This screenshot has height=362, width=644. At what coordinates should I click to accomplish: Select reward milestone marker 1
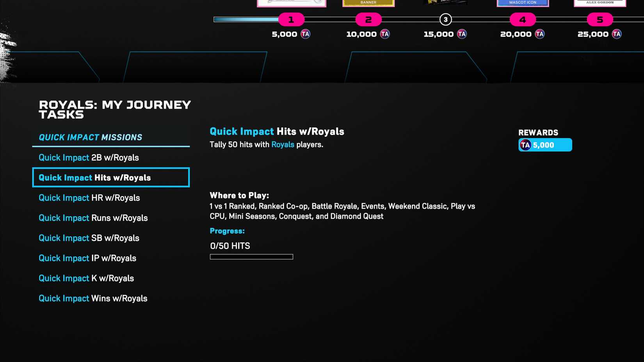[291, 20]
